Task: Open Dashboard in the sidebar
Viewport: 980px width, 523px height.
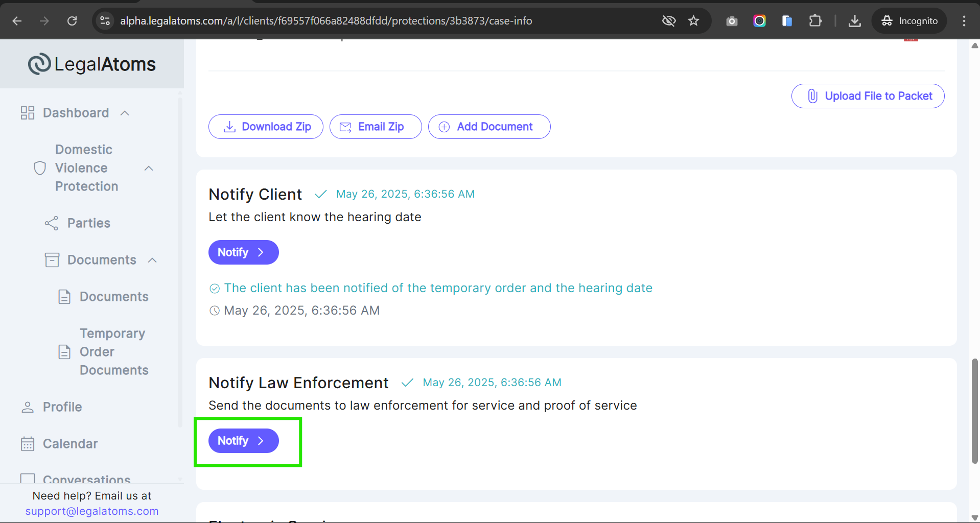Action: 76,113
